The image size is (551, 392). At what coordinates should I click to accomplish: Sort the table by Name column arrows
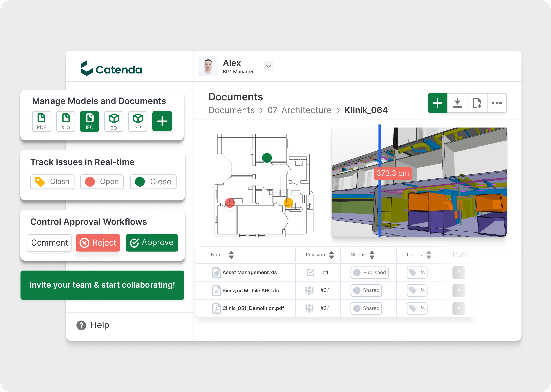tap(231, 255)
